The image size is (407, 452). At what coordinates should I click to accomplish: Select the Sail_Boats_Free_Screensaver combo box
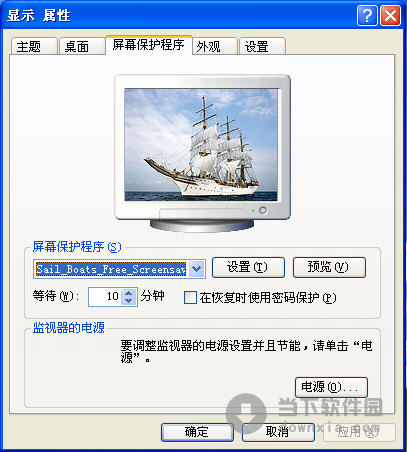[119, 269]
